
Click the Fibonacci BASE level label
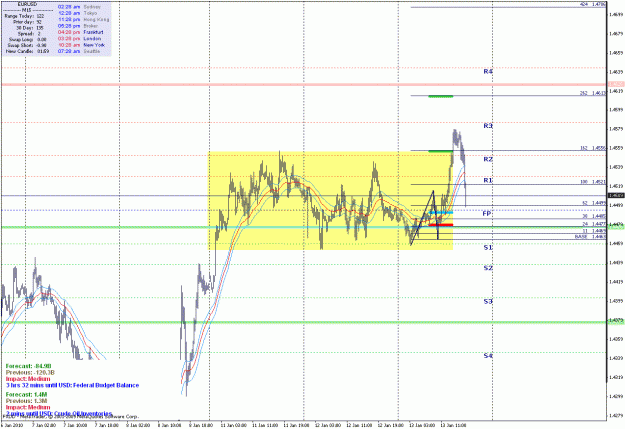coord(590,236)
